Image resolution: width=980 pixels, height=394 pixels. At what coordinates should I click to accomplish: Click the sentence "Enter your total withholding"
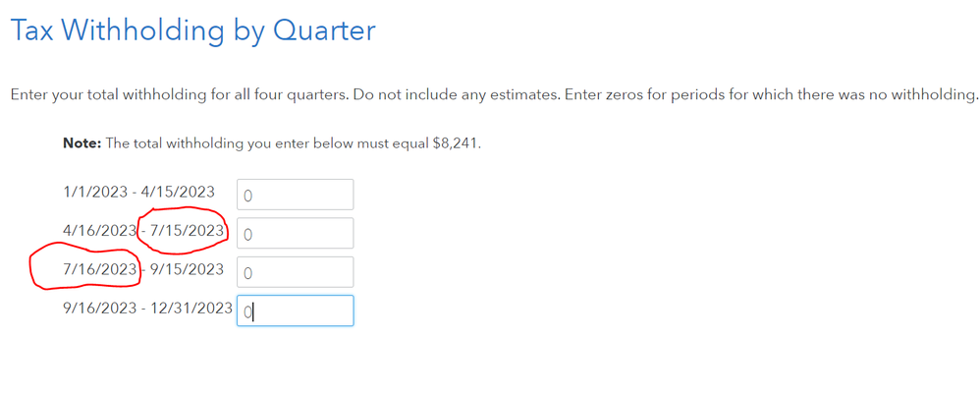click(106, 95)
